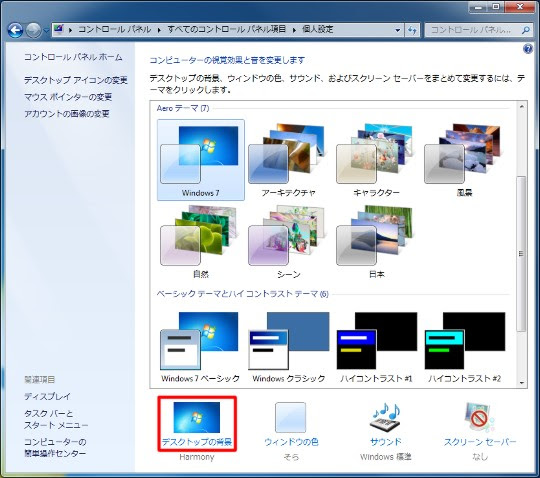Open the Window Color (ウィンドウの色) icon
This screenshot has width=540, height=478.
pyautogui.click(x=291, y=424)
